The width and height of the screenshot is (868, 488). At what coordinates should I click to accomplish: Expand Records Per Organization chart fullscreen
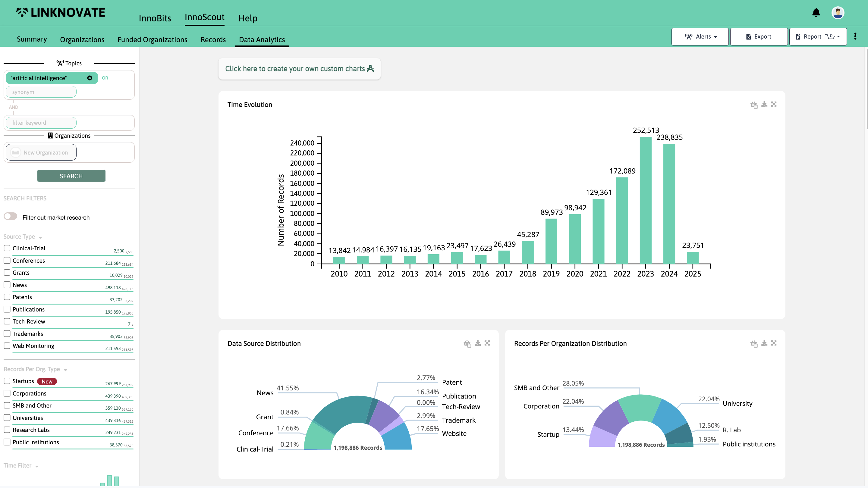click(x=774, y=343)
